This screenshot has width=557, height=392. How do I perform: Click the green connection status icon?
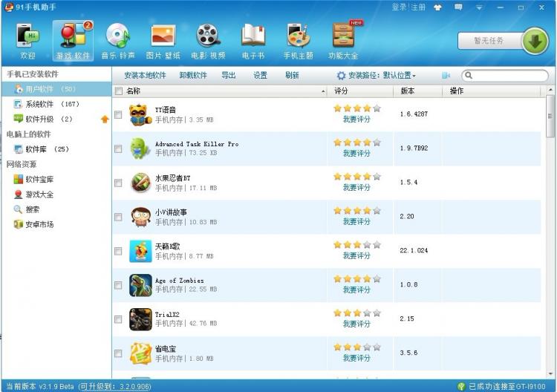461,386
